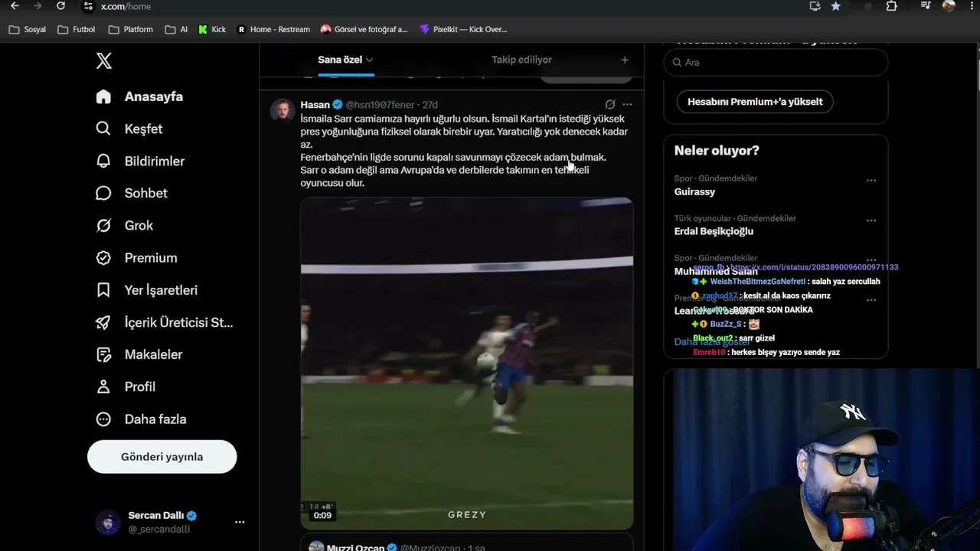
Task: Click the @_sercandalli handle text
Action: pos(159,529)
